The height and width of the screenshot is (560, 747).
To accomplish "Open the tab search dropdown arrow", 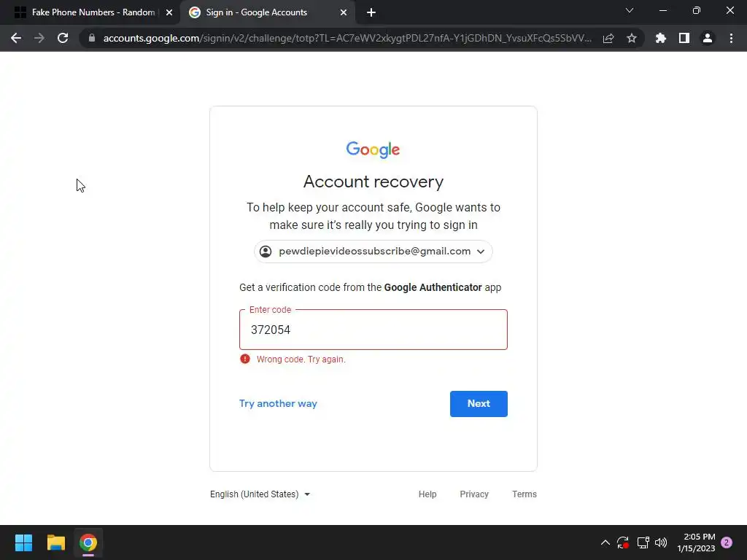I will click(630, 10).
